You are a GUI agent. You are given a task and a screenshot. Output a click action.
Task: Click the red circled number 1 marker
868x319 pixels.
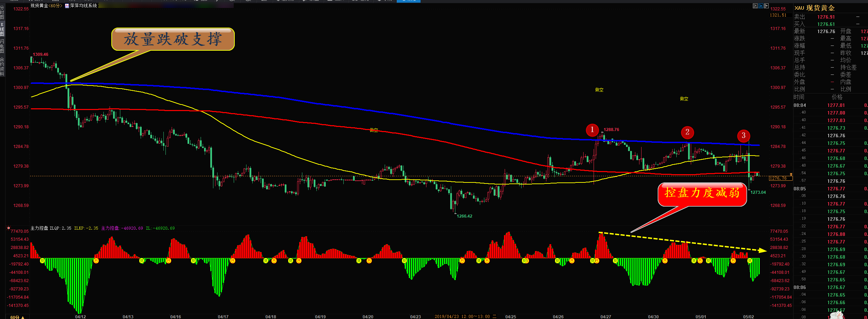(x=592, y=130)
